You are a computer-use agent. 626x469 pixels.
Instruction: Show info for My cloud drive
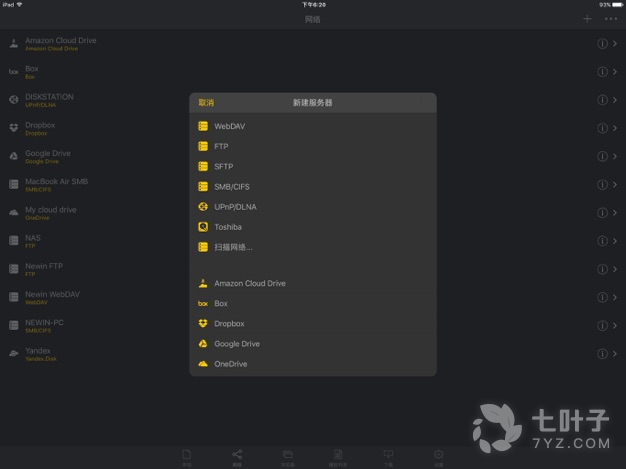click(602, 213)
